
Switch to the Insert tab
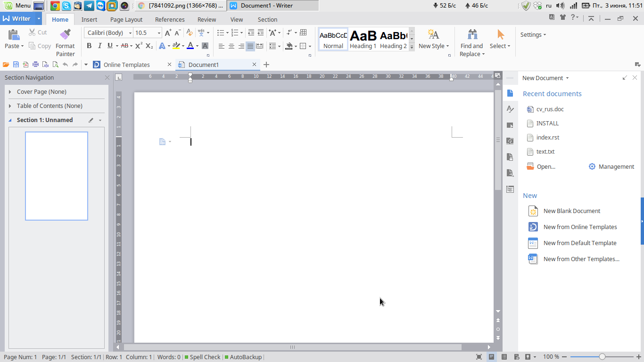[x=89, y=19]
